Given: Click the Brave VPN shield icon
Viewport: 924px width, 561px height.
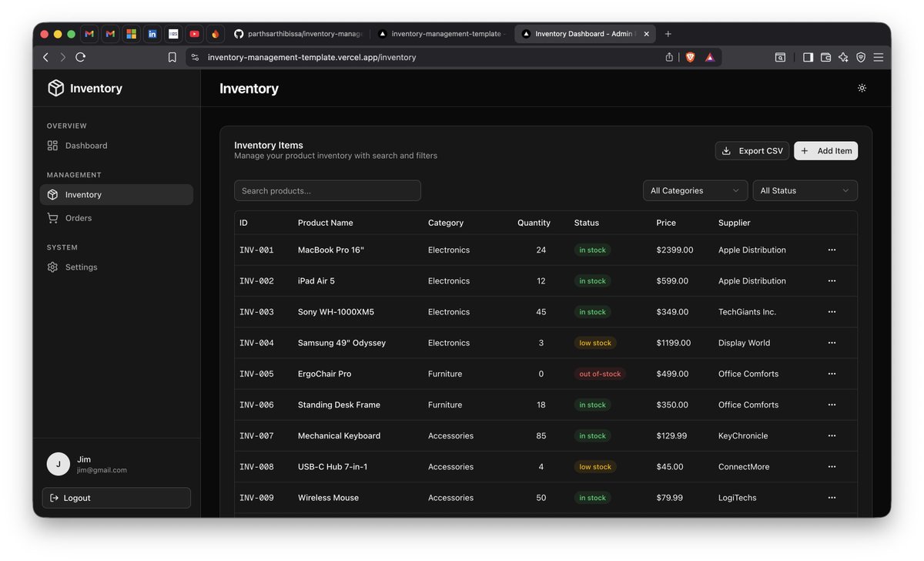Looking at the screenshot, I should click(861, 57).
